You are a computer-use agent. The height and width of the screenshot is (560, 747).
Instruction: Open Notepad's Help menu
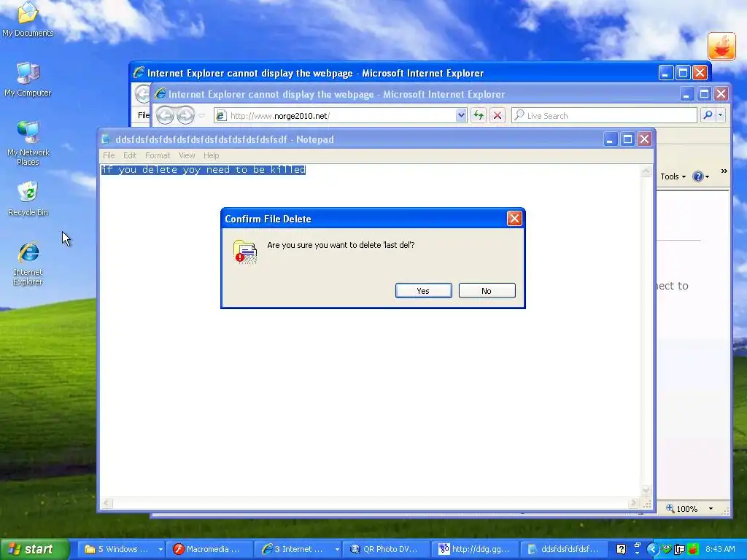(x=211, y=155)
